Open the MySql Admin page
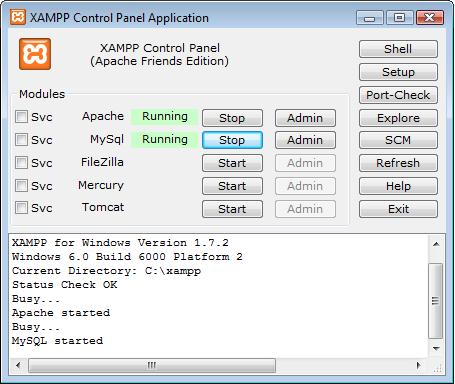 305,140
